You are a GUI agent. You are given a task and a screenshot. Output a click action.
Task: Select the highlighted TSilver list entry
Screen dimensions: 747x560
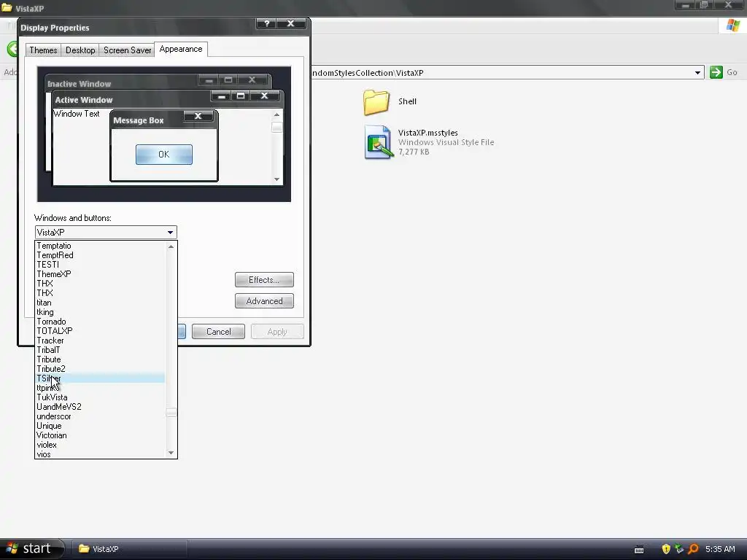tap(101, 378)
